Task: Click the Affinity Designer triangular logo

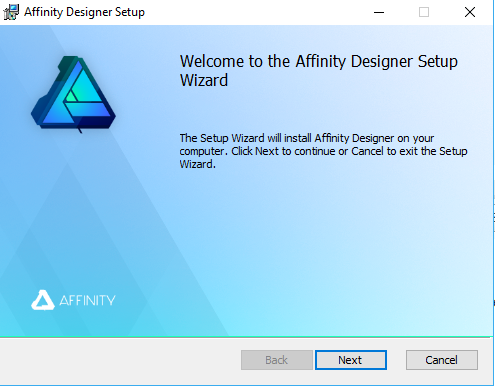Action: [x=73, y=94]
